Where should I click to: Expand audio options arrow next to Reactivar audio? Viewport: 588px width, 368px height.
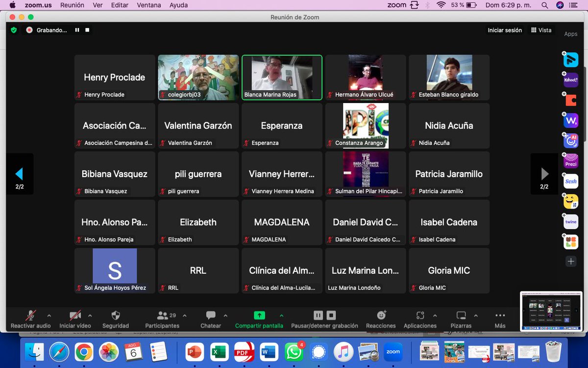click(49, 315)
